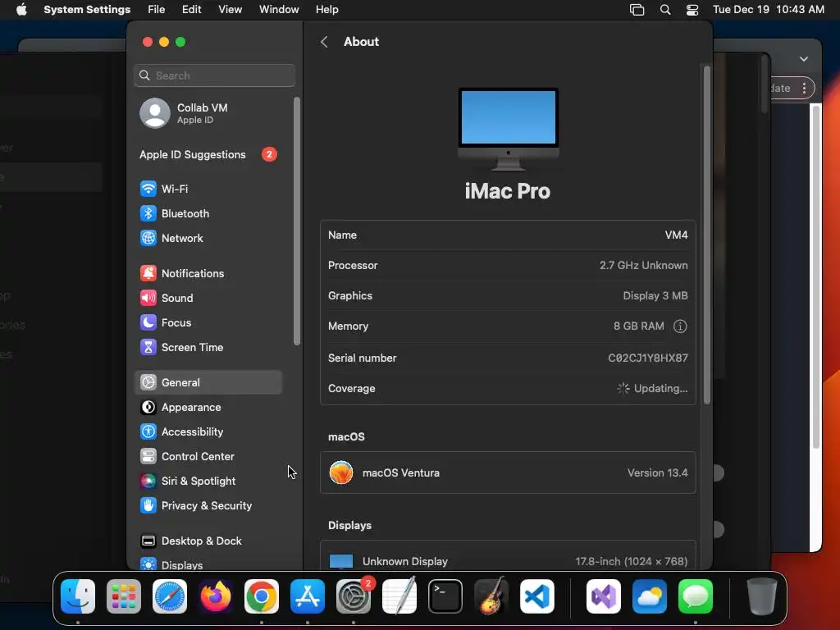The height and width of the screenshot is (630, 840).
Task: Expand chevron in the background window
Action: [804, 59]
